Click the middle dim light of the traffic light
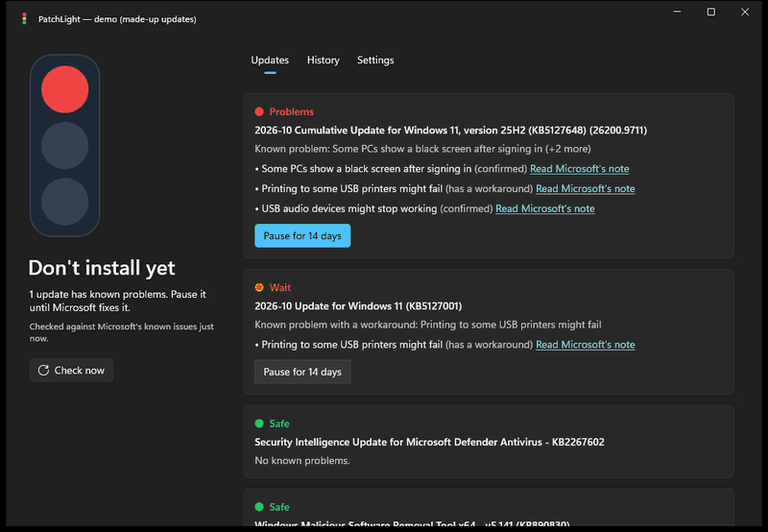 pos(64,146)
